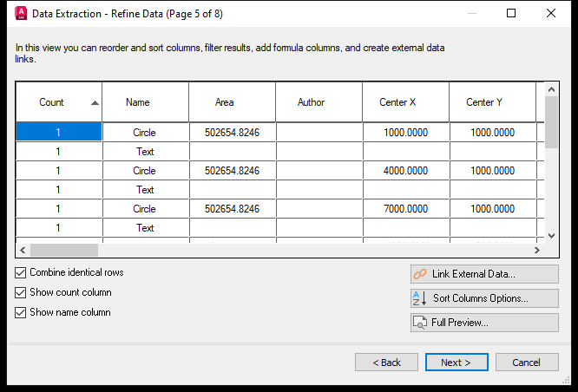
Task: Select Center X cell 7000.0000
Action: (406, 208)
